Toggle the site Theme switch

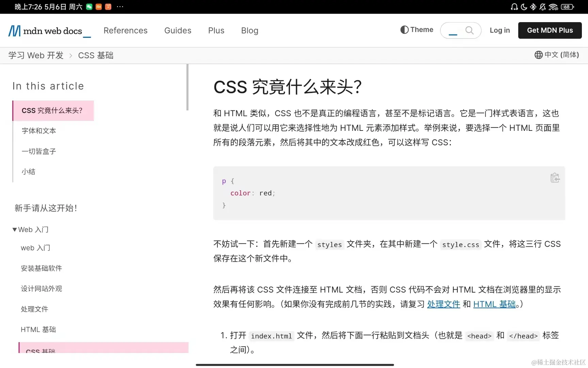[416, 30]
